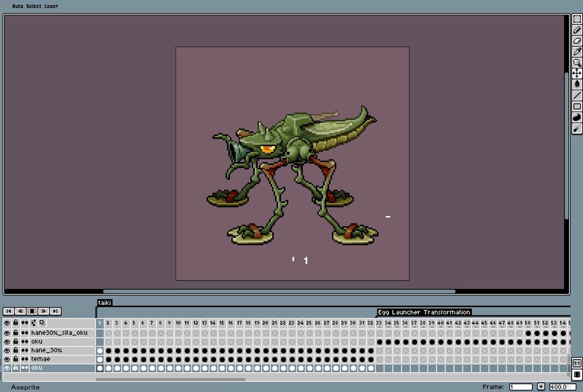Image resolution: width=583 pixels, height=392 pixels.
Task: Select the Paint Bucket tool
Action: 576,84
